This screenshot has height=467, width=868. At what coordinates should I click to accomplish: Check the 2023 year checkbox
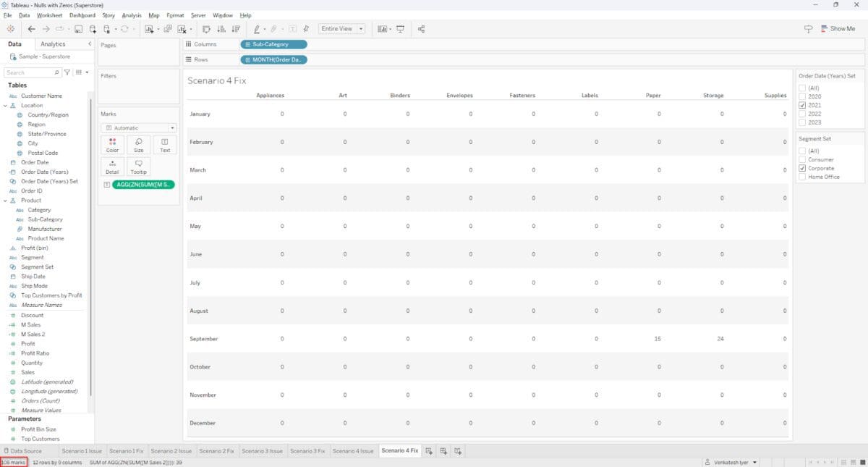click(x=802, y=122)
